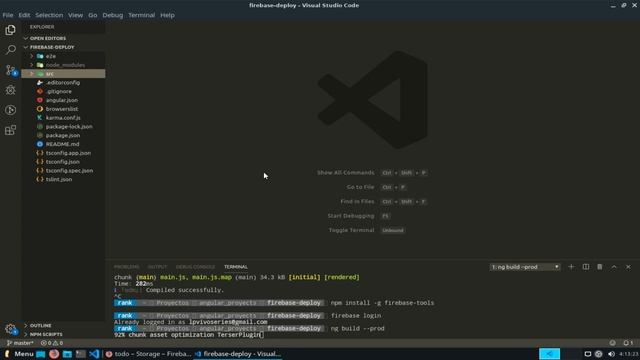Create a new terminal with plus icon

pyautogui.click(x=571, y=267)
